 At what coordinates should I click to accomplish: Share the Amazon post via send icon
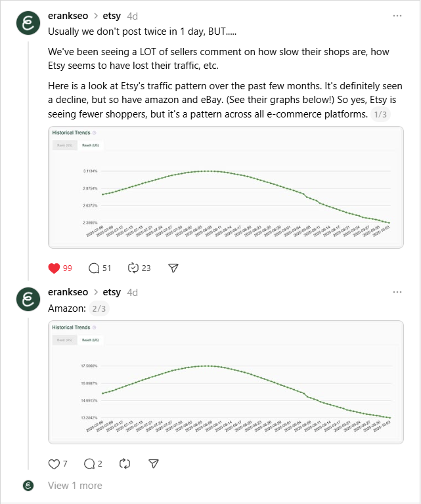(x=154, y=464)
